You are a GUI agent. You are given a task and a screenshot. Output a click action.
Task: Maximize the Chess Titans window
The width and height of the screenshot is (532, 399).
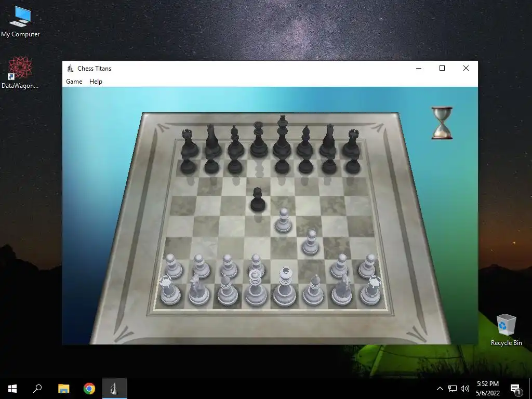click(x=442, y=68)
